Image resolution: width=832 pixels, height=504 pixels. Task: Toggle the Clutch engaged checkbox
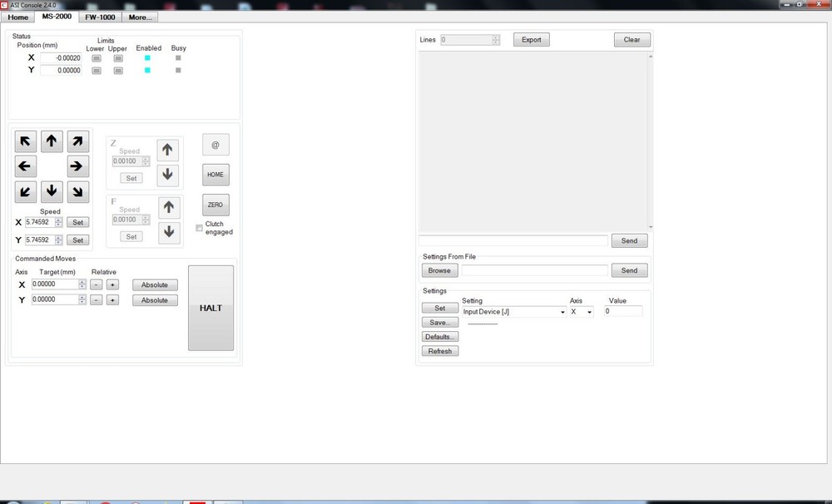pos(199,228)
